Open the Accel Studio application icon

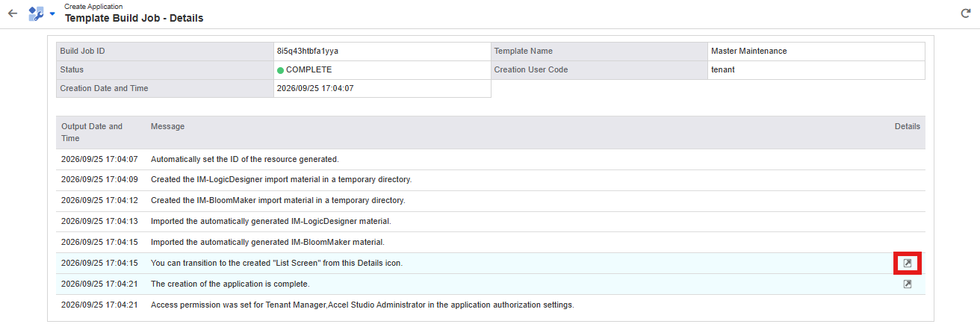[36, 13]
